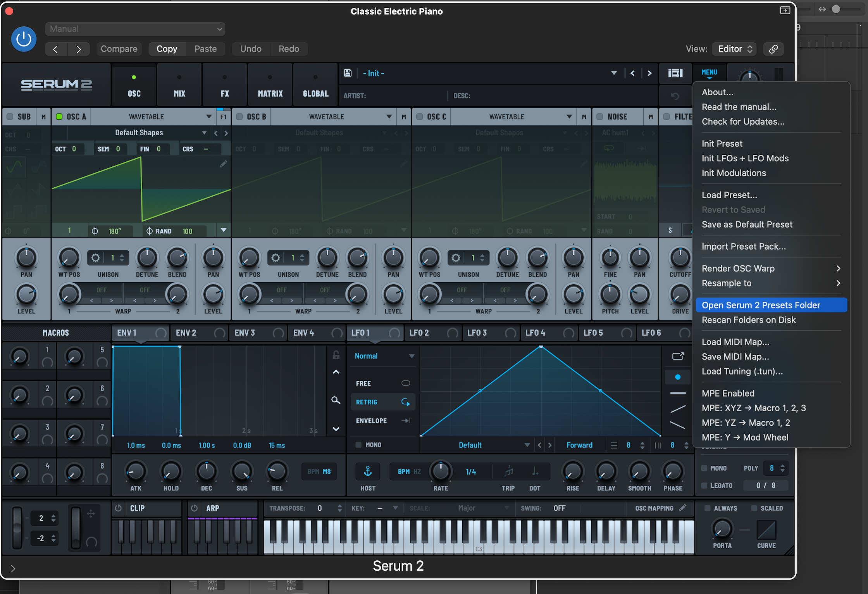868x594 pixels.
Task: Click the OSC MAPPING pencil icon
Action: [683, 508]
